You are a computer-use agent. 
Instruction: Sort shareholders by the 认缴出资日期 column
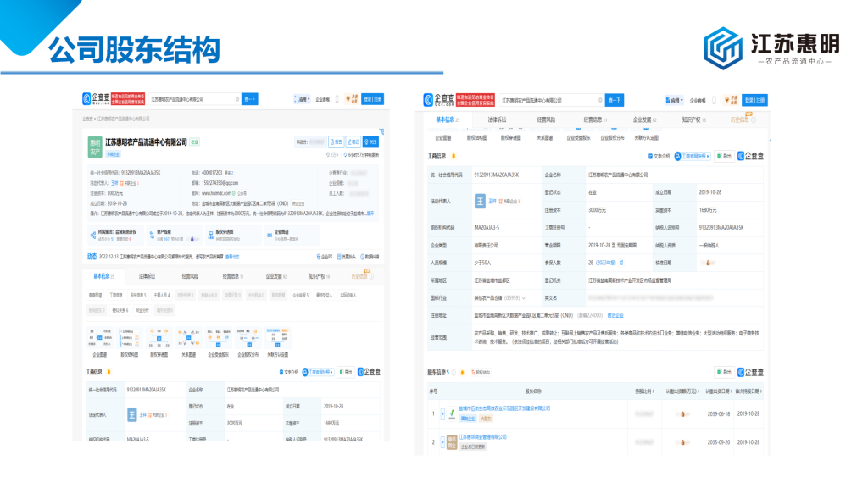point(719,391)
